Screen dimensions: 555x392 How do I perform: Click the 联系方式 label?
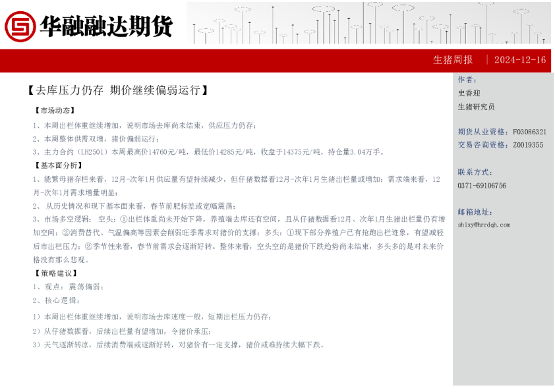(x=475, y=172)
